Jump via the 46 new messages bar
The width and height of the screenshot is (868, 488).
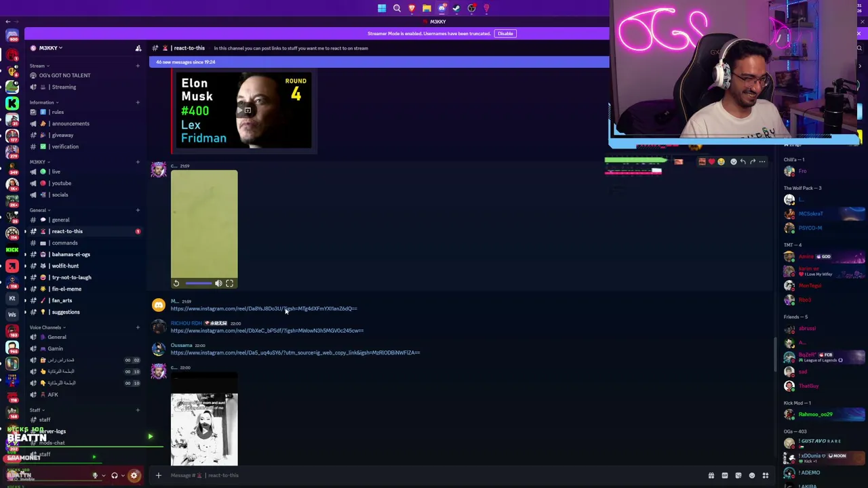tap(379, 62)
